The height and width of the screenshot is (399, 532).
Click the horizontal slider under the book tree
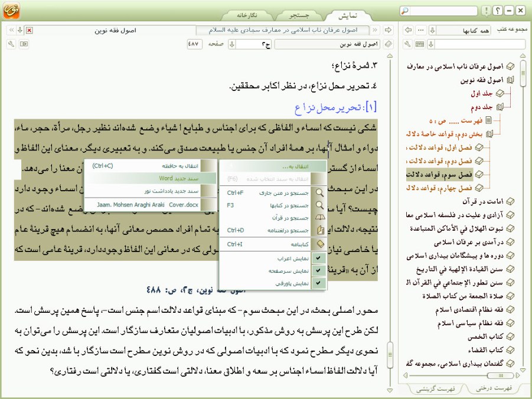501,375
